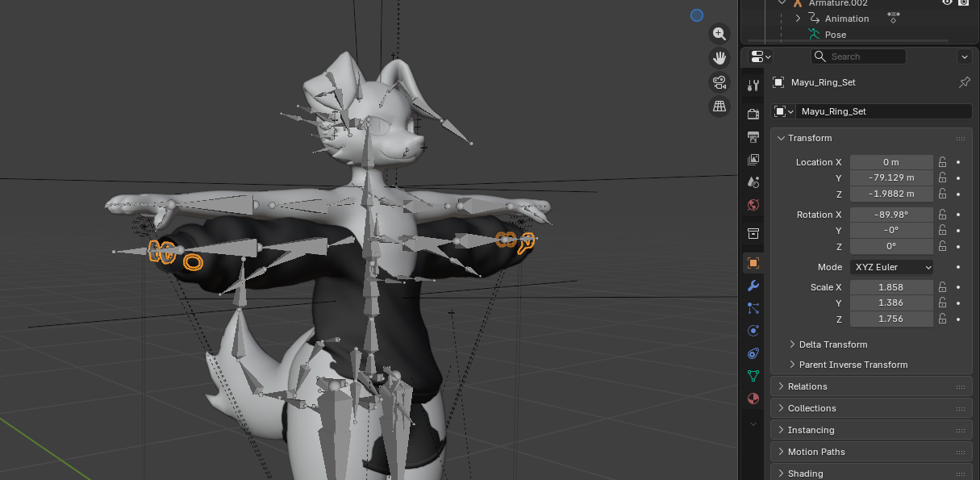Toggle lock for Location X

942,162
